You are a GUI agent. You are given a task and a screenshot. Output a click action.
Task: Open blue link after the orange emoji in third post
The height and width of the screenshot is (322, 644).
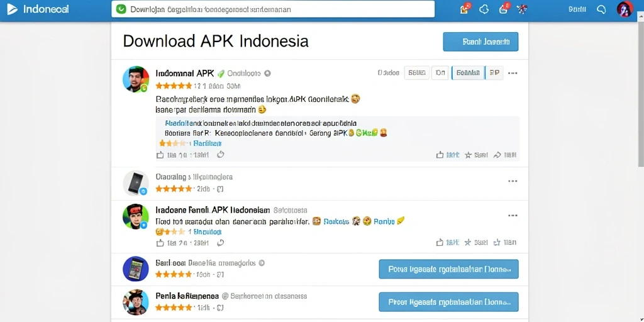point(336,221)
